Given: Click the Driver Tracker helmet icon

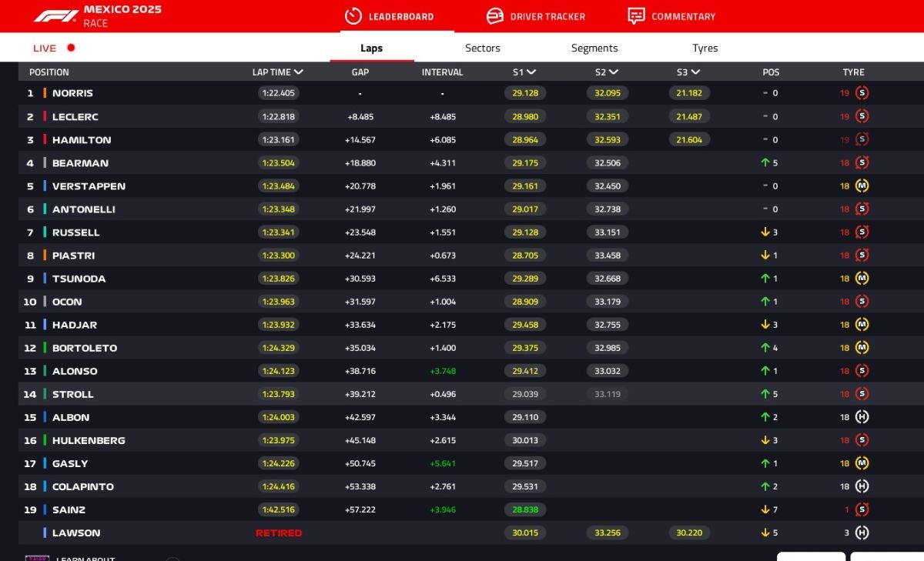Looking at the screenshot, I should (494, 16).
